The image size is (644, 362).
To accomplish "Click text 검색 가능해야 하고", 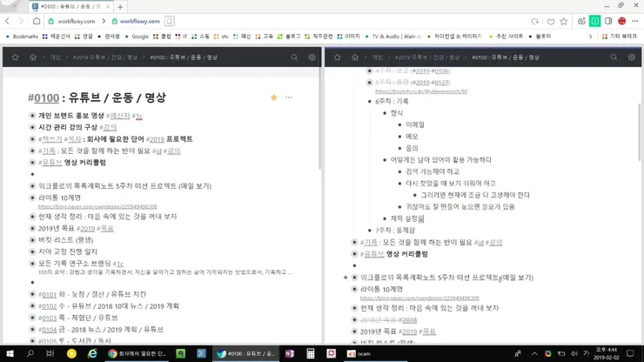I will (433, 171).
